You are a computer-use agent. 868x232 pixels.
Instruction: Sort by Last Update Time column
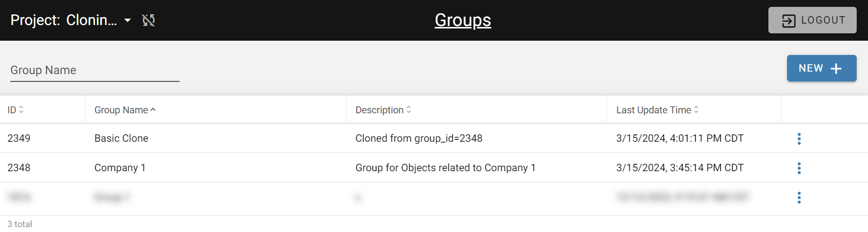[x=657, y=110]
